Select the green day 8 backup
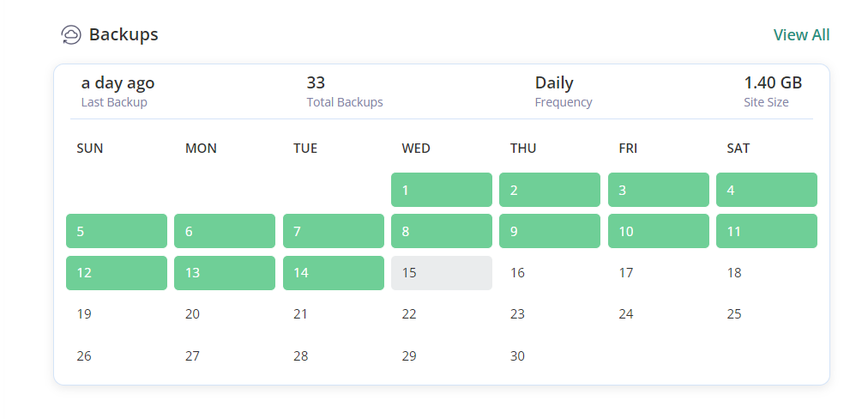868x419 pixels. tap(441, 231)
